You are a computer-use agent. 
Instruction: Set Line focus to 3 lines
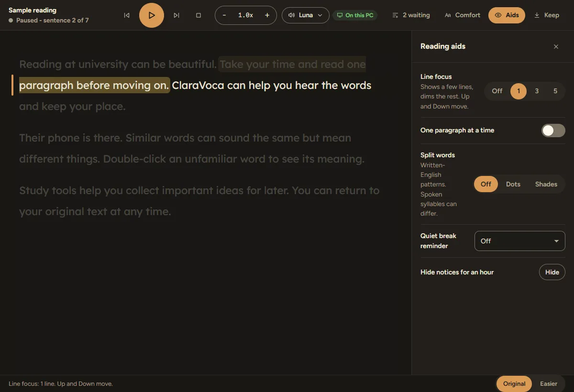(x=537, y=91)
